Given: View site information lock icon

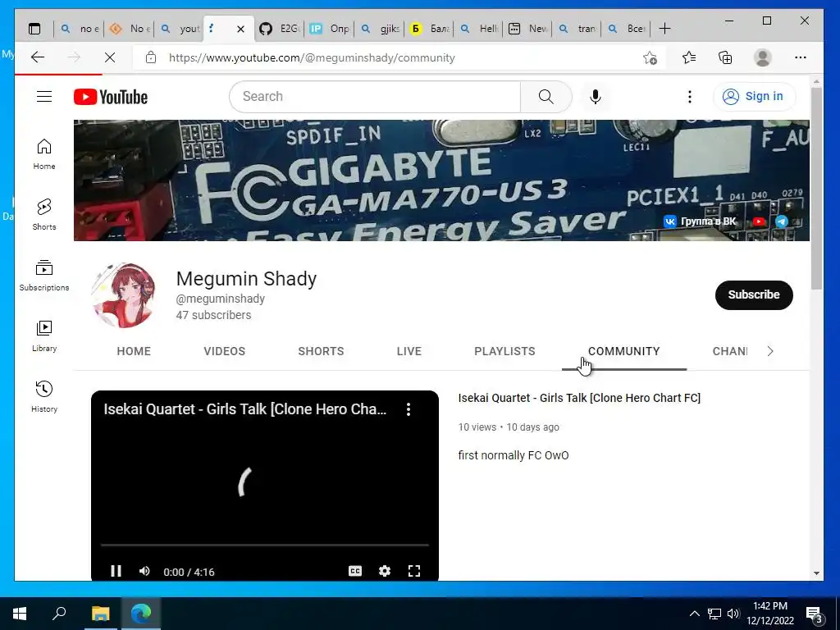Looking at the screenshot, I should [x=151, y=57].
